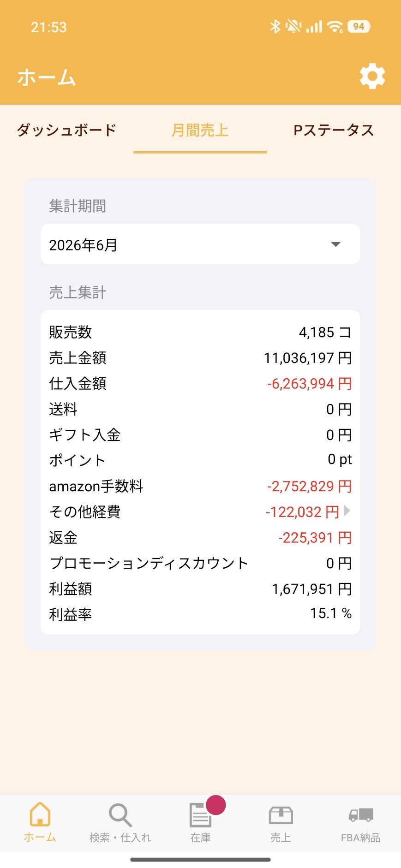Open 検索・仕入れ magnifier icon

(120, 815)
